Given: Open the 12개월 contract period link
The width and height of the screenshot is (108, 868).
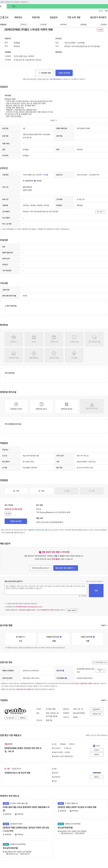Looking at the screenshot, I should [46, 175].
